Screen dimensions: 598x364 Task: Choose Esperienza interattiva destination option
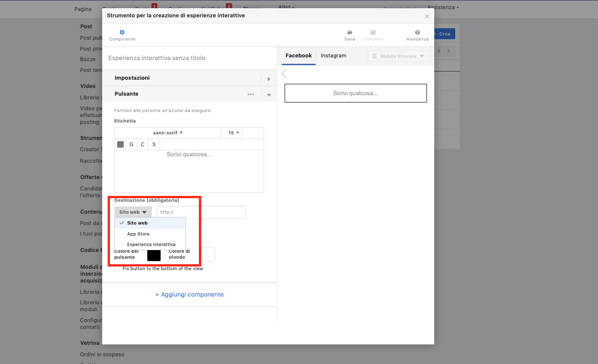150,245
